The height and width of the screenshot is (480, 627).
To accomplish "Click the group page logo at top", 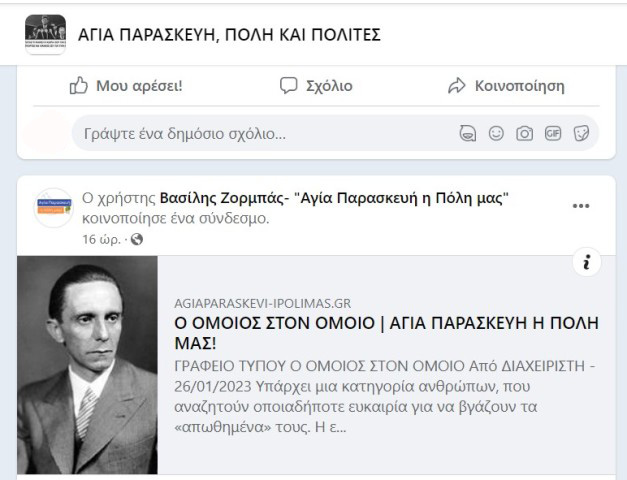I will pyautogui.click(x=45, y=35).
